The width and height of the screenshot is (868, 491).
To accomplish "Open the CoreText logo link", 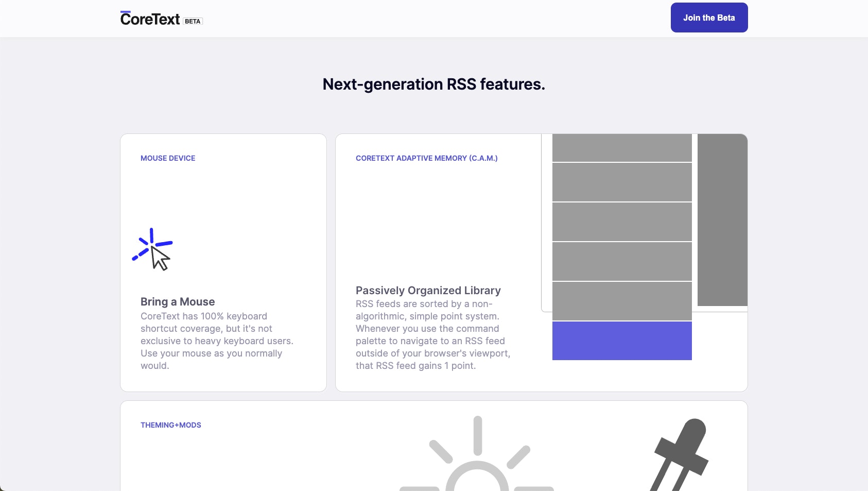I will [x=150, y=19].
